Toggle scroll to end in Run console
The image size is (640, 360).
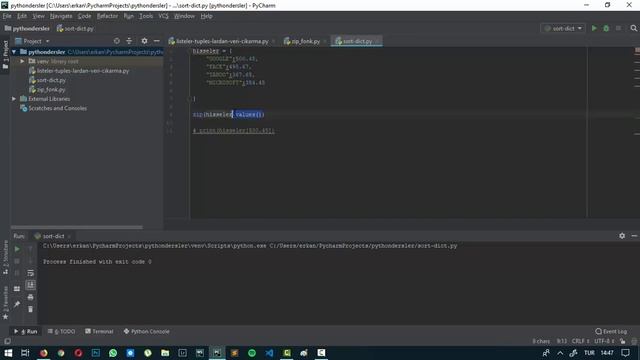tap(31, 284)
